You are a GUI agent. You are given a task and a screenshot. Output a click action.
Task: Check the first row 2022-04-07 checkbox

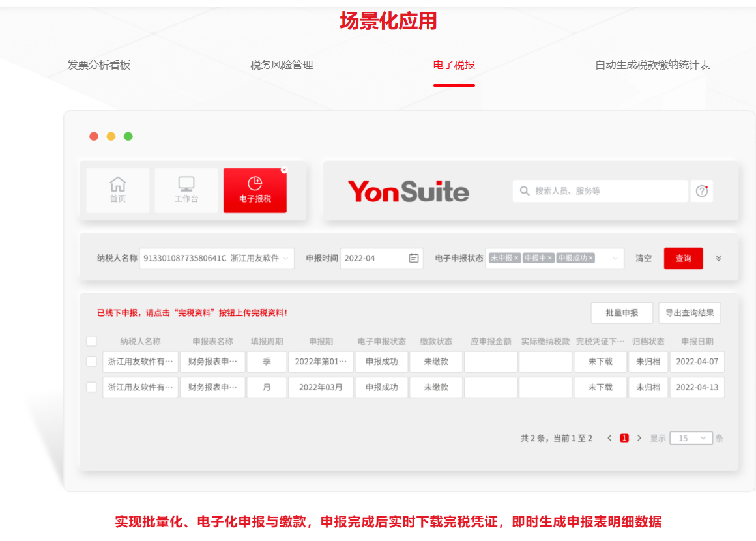point(92,361)
